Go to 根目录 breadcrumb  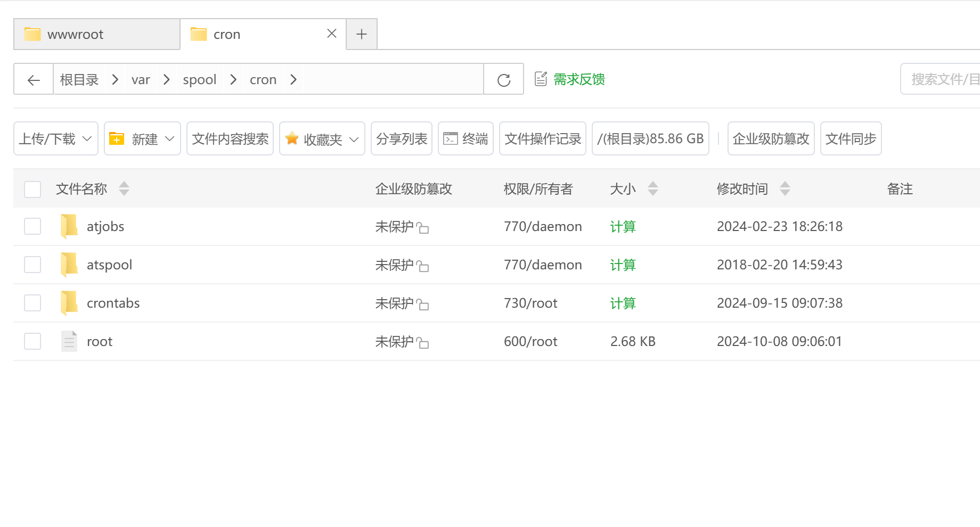coord(79,79)
